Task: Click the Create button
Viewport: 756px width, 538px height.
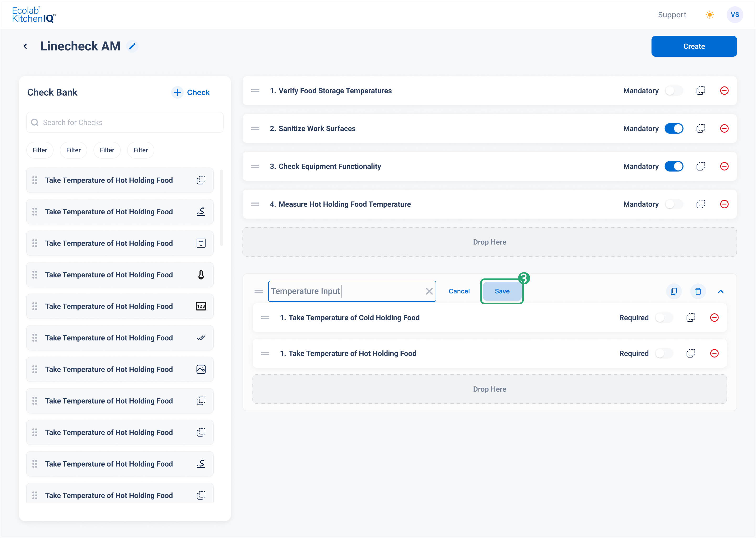Action: pos(694,46)
